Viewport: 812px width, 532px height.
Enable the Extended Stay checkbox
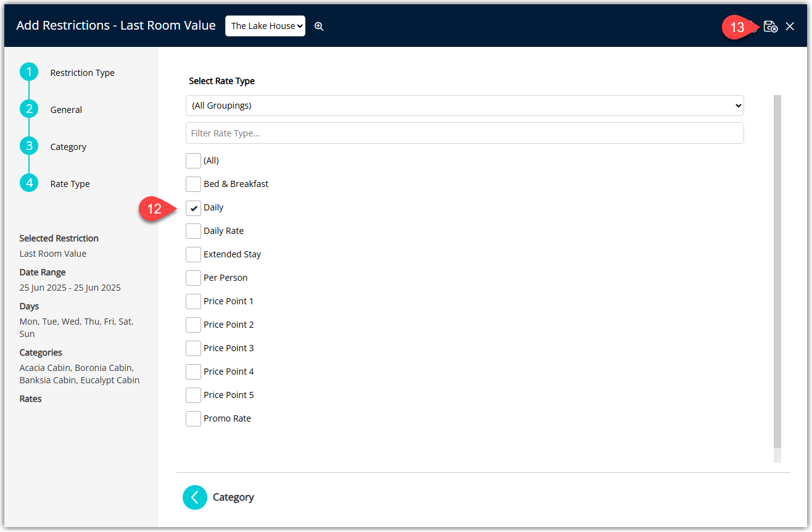[x=193, y=254]
